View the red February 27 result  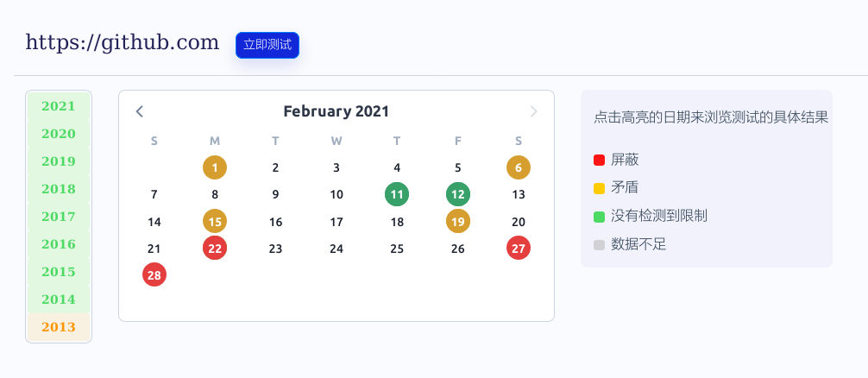coord(519,249)
